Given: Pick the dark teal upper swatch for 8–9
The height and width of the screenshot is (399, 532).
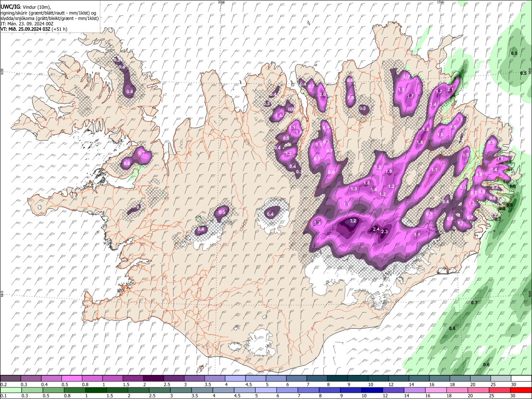Looking at the screenshot, I should 337,379.
